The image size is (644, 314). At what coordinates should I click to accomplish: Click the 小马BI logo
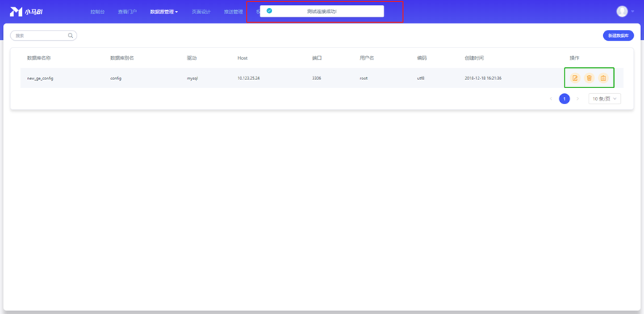27,12
